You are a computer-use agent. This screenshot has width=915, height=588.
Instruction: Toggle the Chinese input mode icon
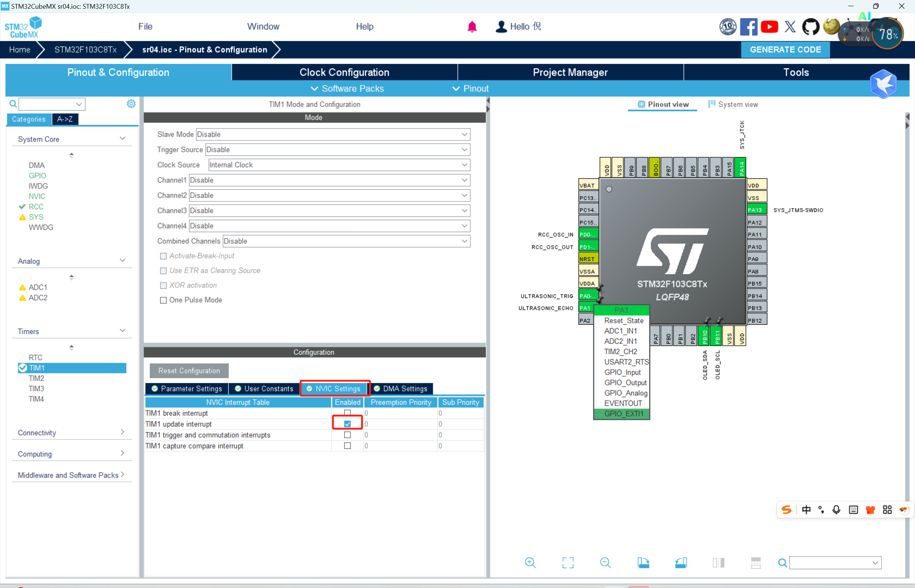point(806,510)
